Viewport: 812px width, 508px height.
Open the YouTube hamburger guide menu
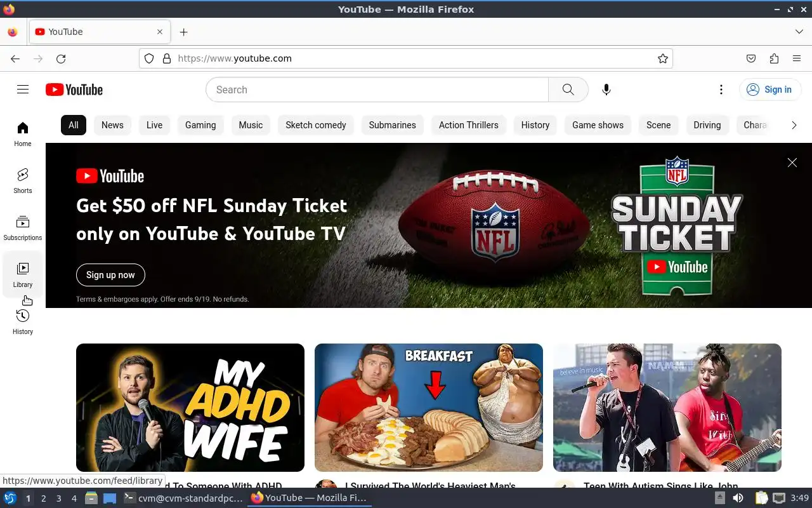[x=23, y=90]
